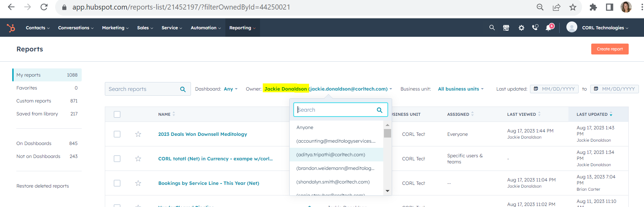
Task: Click the Create report button
Action: point(610,49)
